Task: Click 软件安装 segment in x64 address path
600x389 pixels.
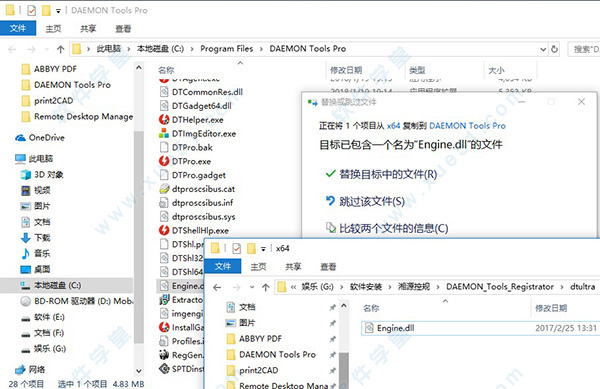Action: (x=365, y=287)
